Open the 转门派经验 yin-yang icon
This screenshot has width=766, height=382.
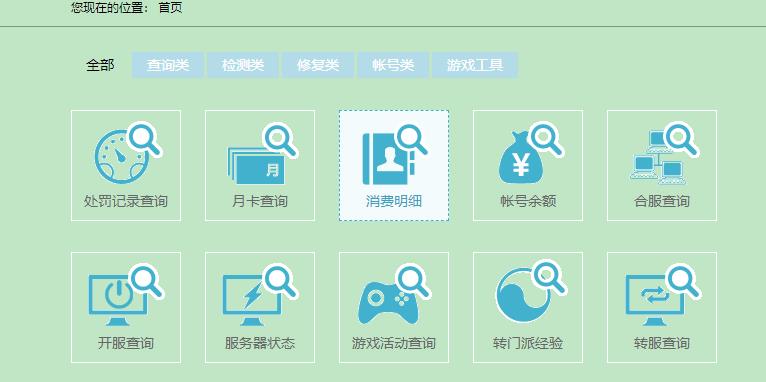[x=531, y=291]
